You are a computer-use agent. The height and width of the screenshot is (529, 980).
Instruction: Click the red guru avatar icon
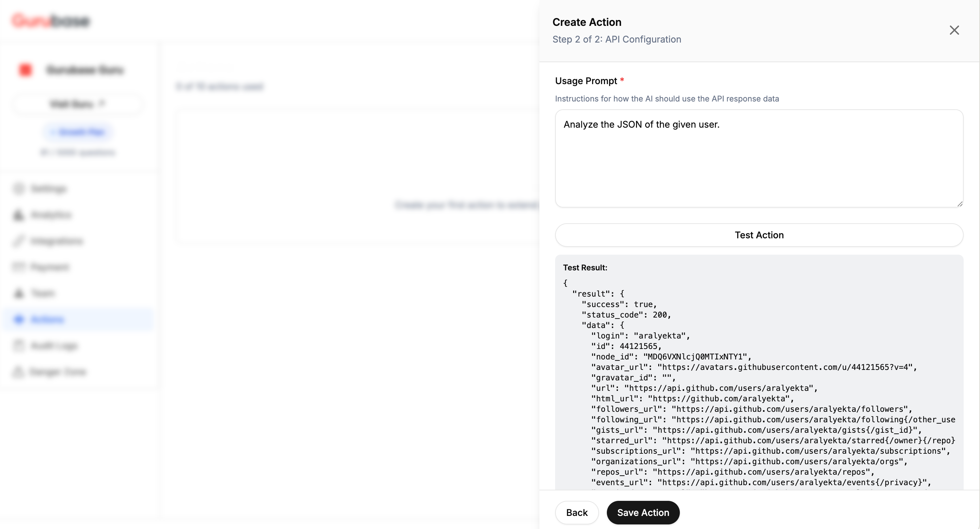point(26,70)
